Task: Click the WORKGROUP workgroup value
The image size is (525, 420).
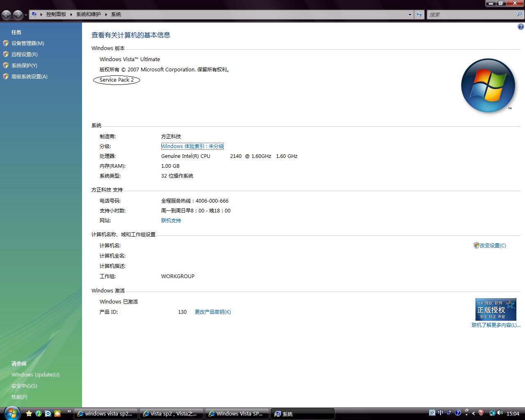Action: pyautogui.click(x=178, y=276)
